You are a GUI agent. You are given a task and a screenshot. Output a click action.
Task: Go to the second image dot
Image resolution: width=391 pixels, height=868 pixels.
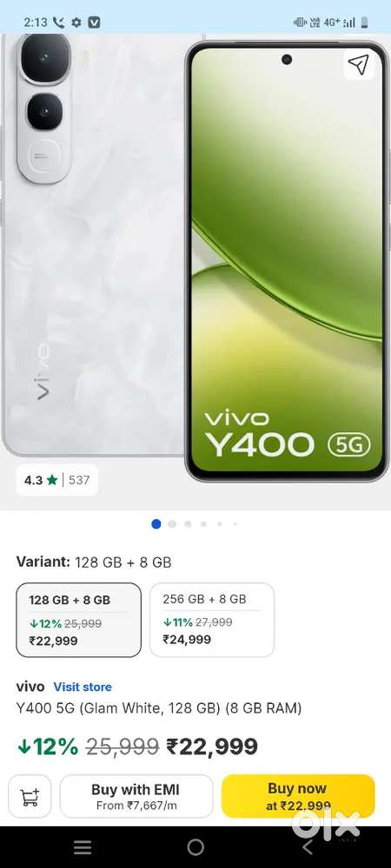pos(172,523)
